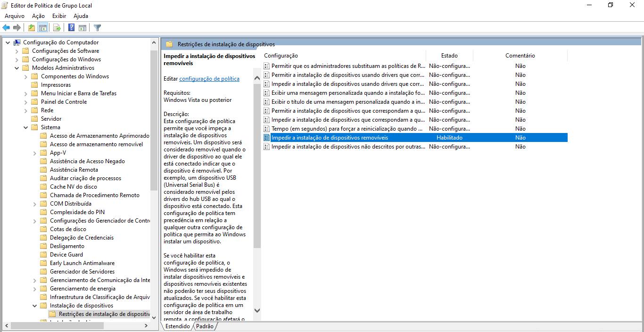Expand the Componentes do Windows node
This screenshot has height=332, width=644.
(x=26, y=76)
